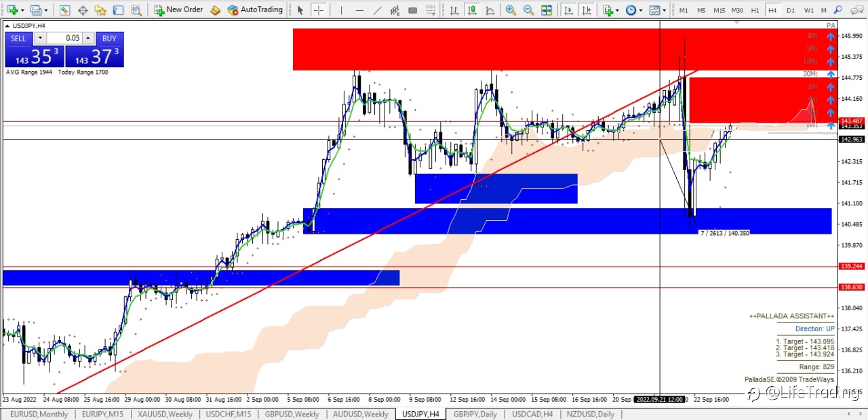The image size is (868, 420).
Task: Click the 1. Target - 143.095 text
Action: click(x=805, y=341)
